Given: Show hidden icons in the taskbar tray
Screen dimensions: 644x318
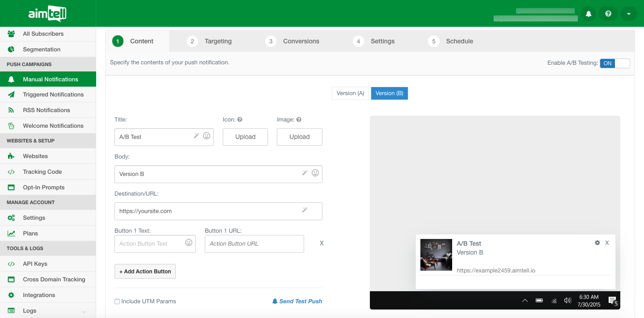Looking at the screenshot, I should 525,301.
